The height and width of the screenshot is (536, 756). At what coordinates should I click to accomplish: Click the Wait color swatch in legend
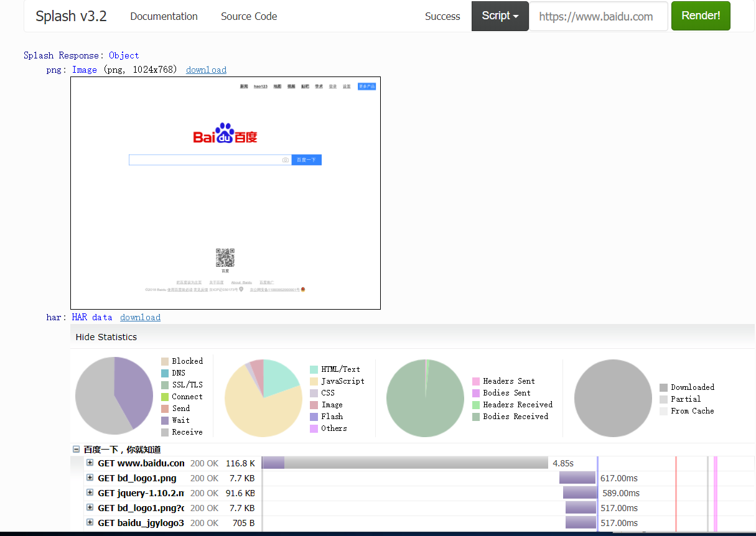click(165, 420)
